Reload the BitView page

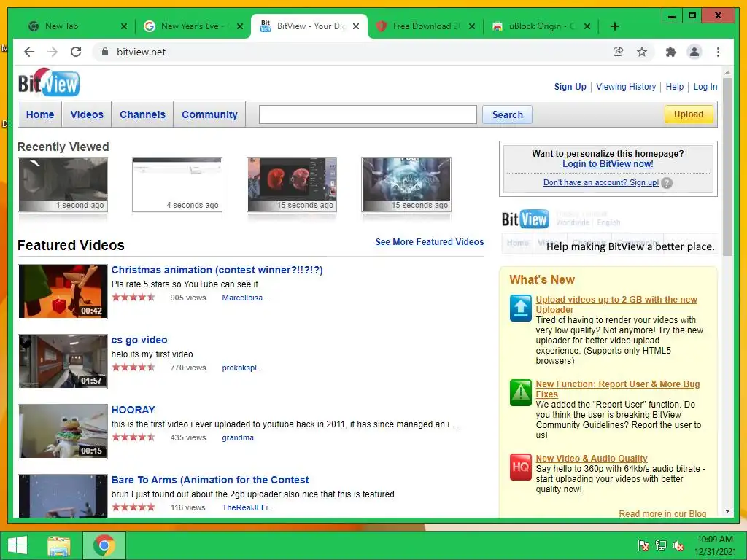[76, 52]
